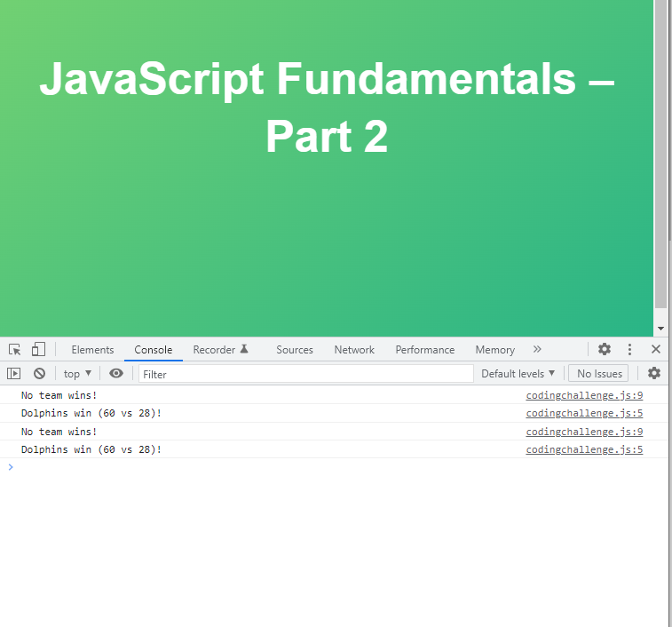Open the Elements tab
The height and width of the screenshot is (627, 672).
pyautogui.click(x=92, y=350)
